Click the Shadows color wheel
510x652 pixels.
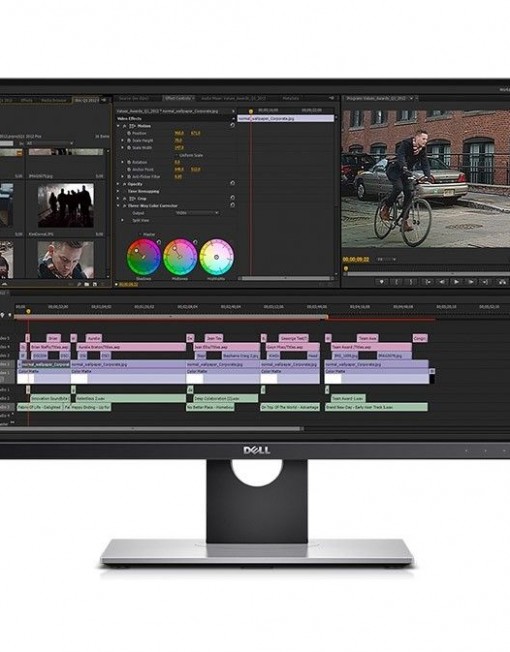click(x=143, y=256)
